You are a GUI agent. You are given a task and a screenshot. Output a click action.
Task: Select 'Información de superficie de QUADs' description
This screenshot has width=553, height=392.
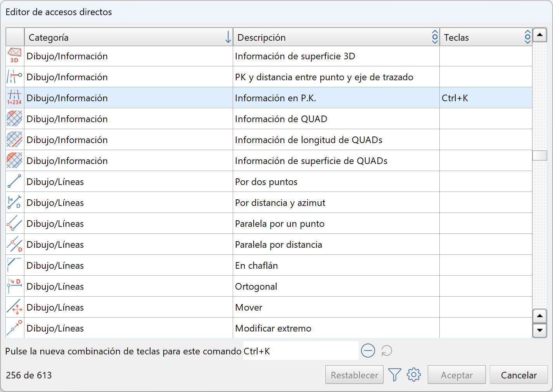tap(311, 161)
